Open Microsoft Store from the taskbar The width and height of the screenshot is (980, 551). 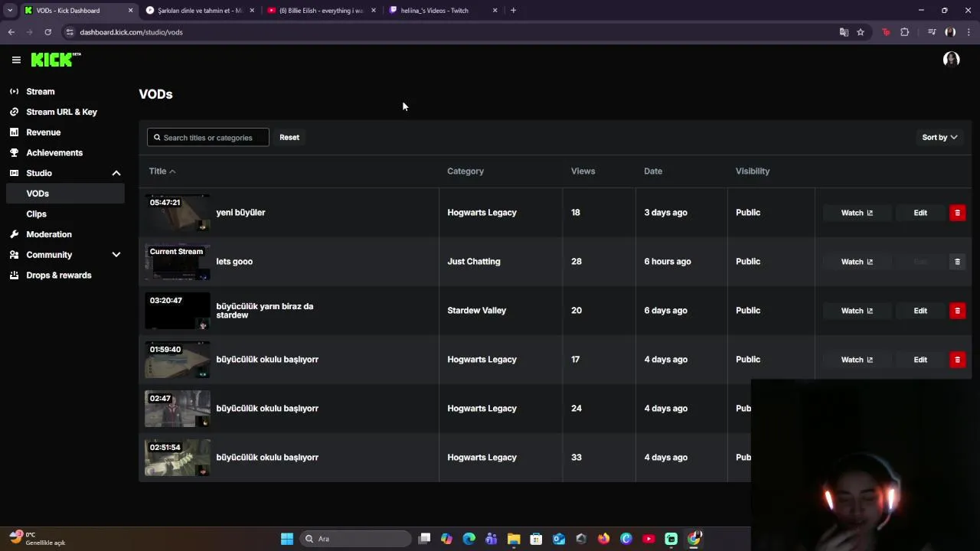pos(536,539)
